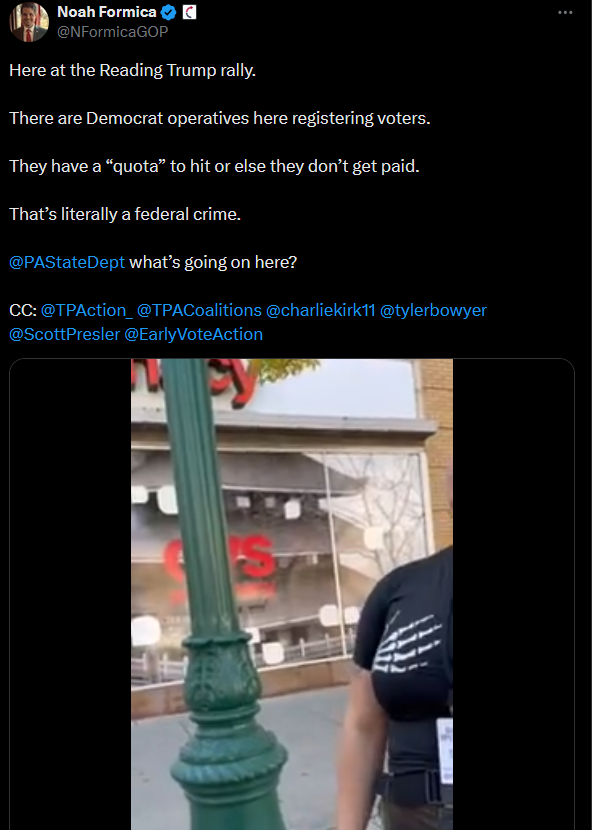Open the @TPAction_ mention
The image size is (592, 830).
click(x=86, y=310)
